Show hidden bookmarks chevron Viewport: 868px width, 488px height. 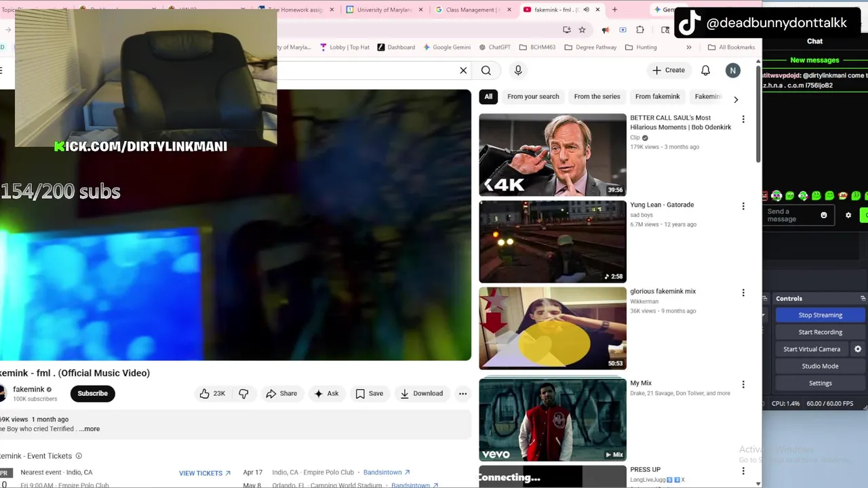click(689, 47)
